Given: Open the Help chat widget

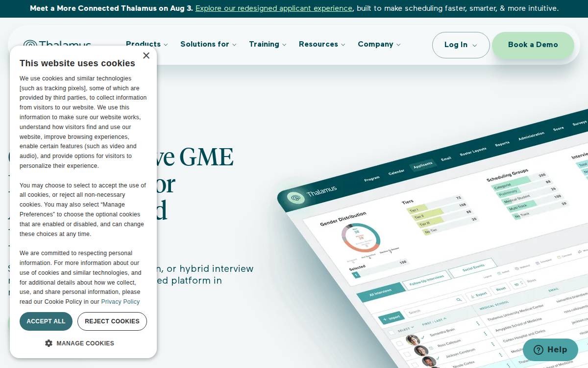Looking at the screenshot, I should (x=550, y=350).
